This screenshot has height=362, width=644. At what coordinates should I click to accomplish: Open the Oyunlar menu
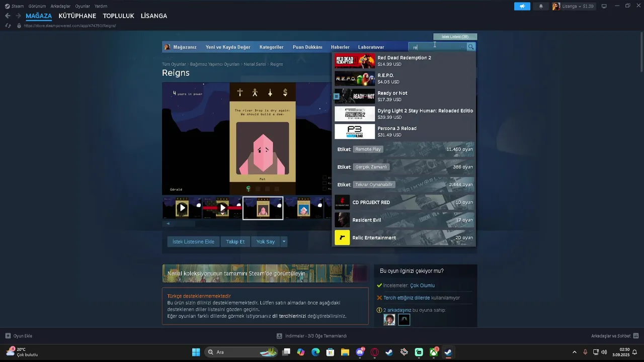[83, 6]
